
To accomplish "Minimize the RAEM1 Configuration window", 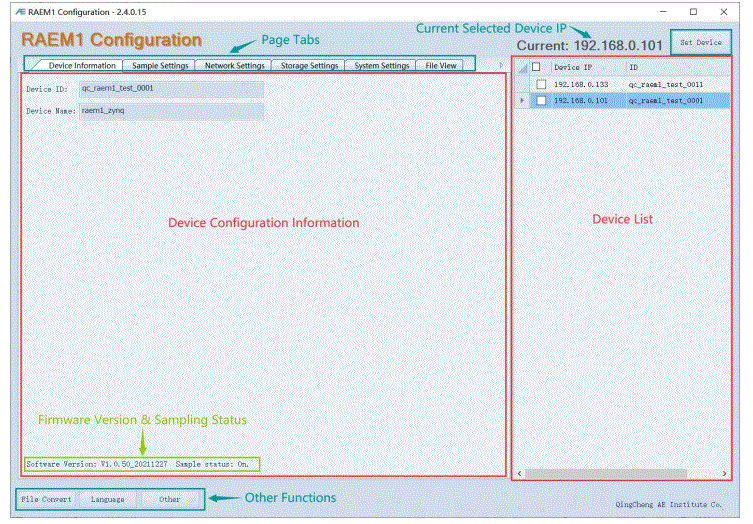I will click(663, 12).
